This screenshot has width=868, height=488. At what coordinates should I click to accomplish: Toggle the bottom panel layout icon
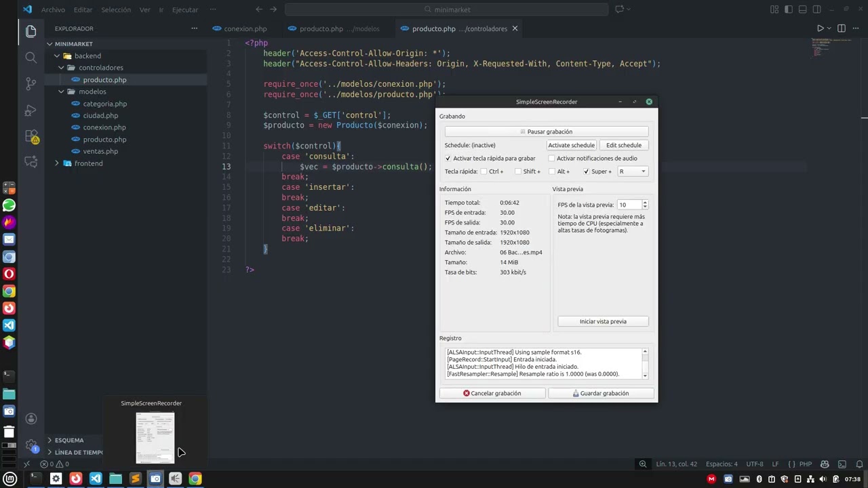803,9
